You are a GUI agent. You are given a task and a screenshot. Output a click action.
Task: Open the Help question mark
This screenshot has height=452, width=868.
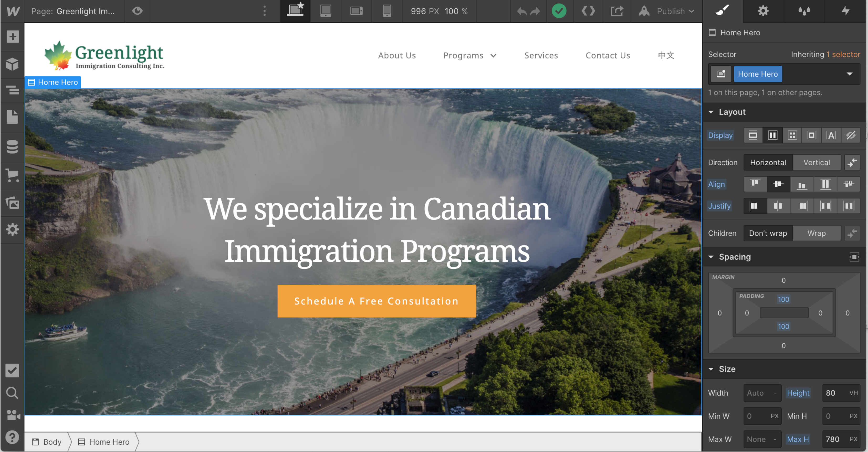coord(12,437)
